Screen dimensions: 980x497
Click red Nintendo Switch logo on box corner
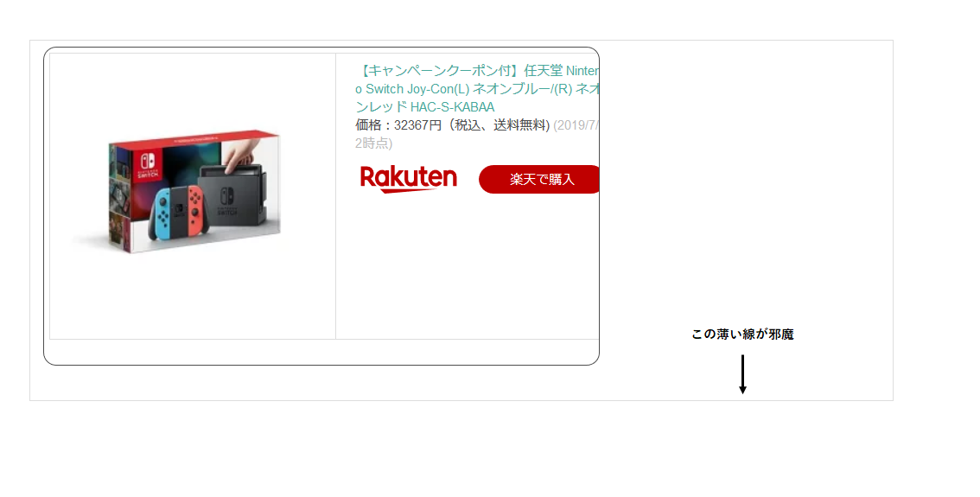coord(150,163)
